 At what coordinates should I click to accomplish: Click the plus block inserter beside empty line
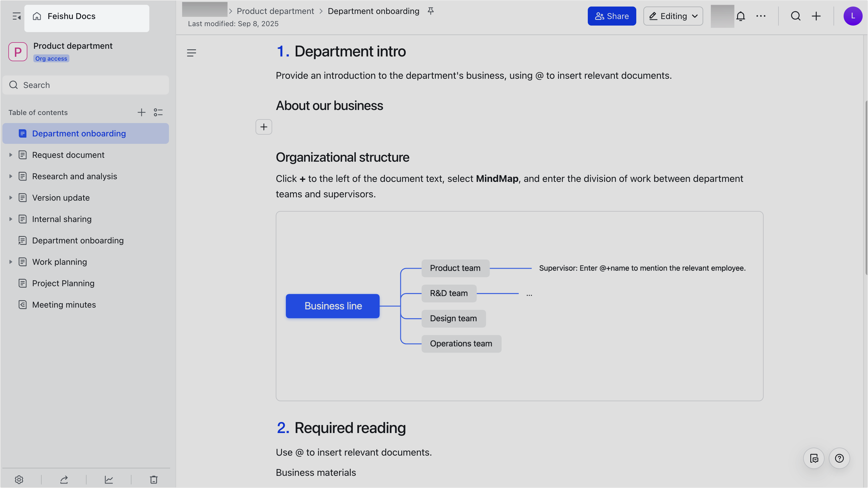tap(264, 127)
